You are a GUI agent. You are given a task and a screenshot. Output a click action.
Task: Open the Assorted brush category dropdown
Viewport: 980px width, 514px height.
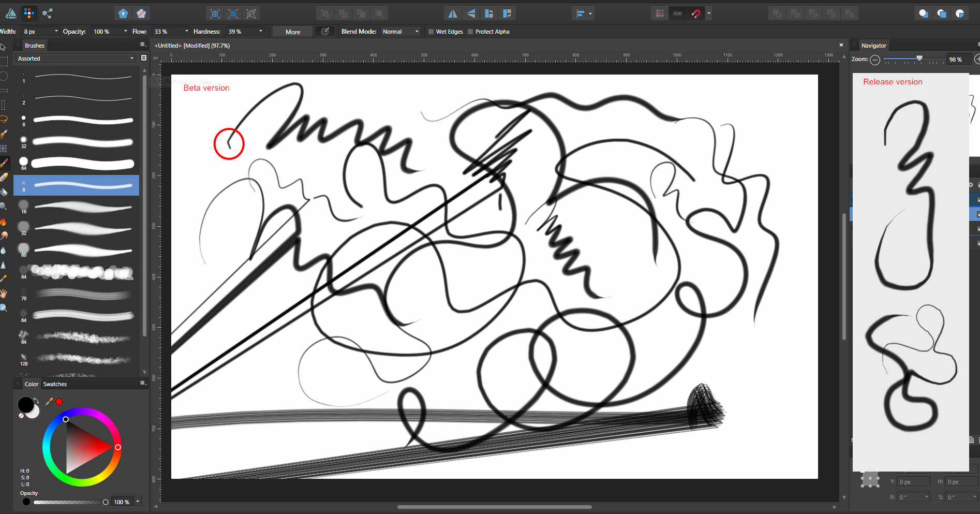76,58
